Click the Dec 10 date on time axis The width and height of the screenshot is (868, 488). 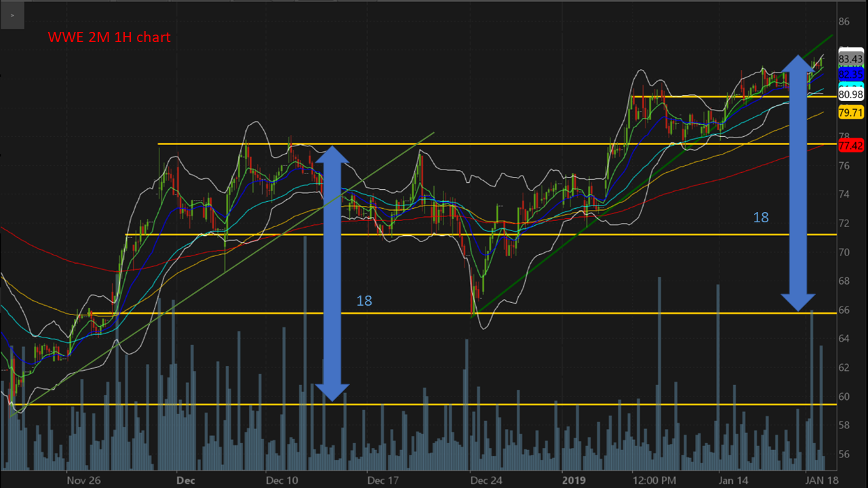point(282,481)
